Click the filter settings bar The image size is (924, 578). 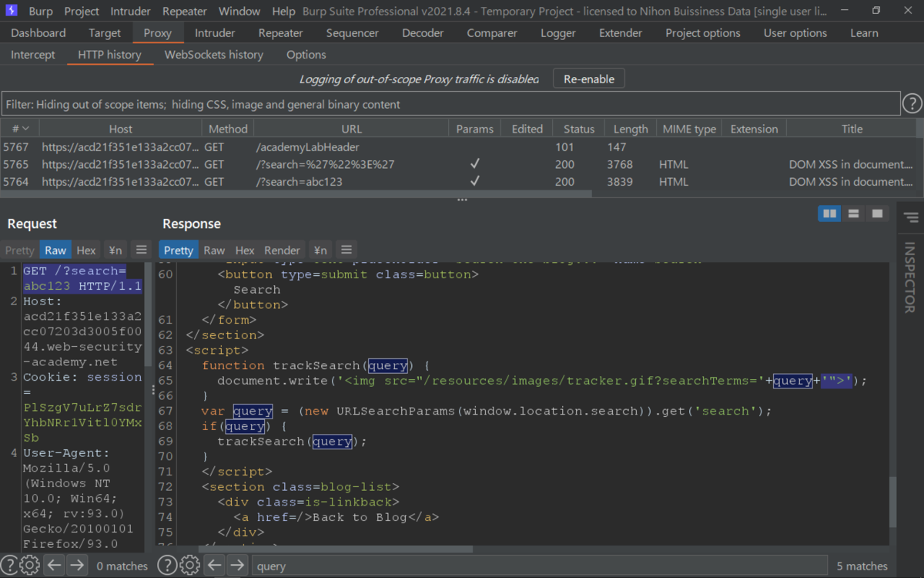[450, 104]
